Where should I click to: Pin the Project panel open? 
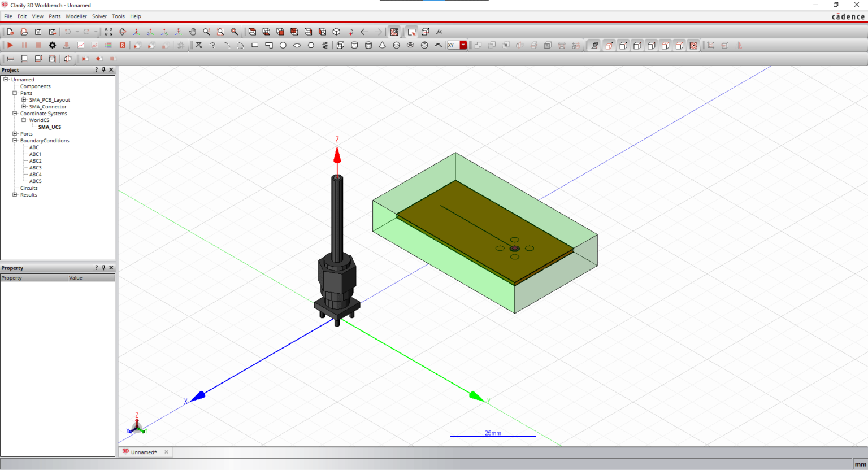click(103, 69)
